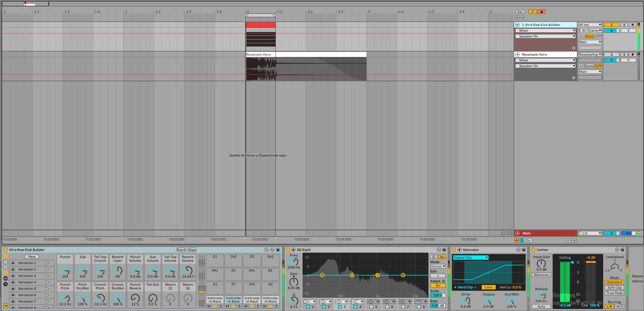Enable EQ band 8 checkbox
The width and height of the screenshot is (644, 311).
[419, 307]
